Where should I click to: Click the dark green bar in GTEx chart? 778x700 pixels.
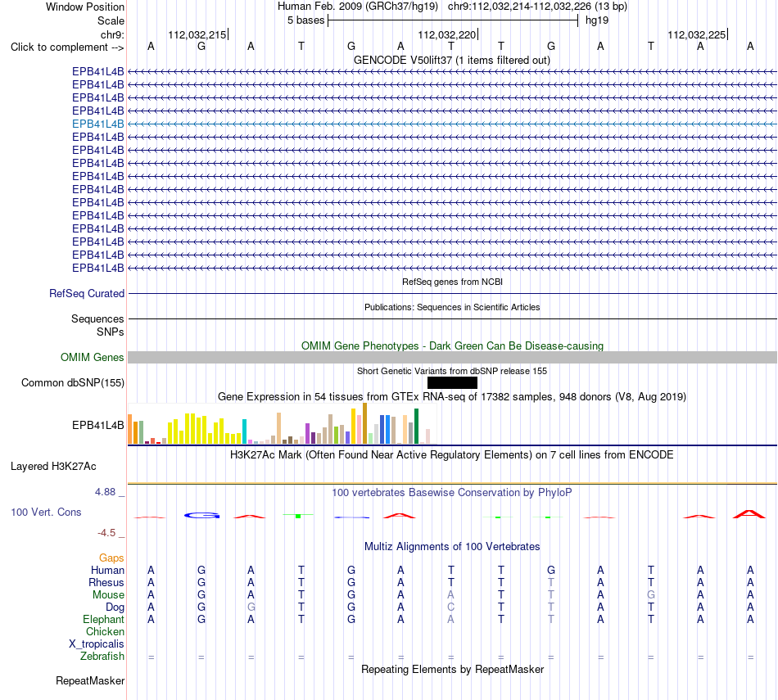click(x=416, y=426)
